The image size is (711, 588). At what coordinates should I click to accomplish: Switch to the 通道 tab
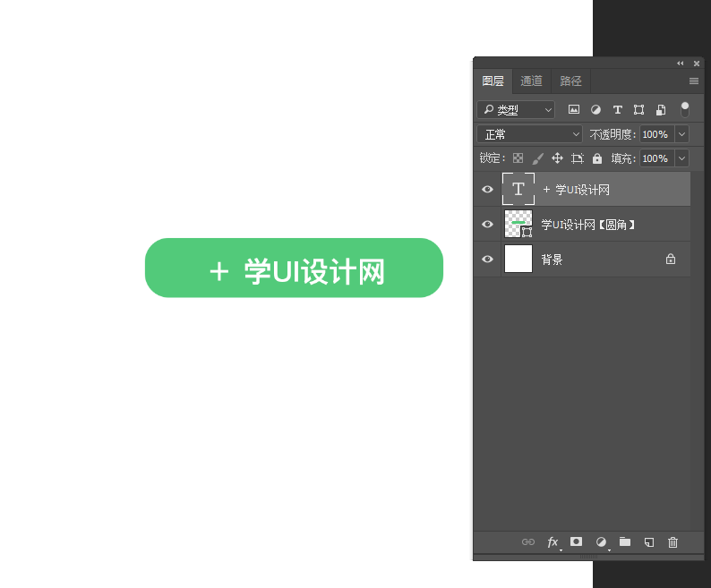(531, 81)
